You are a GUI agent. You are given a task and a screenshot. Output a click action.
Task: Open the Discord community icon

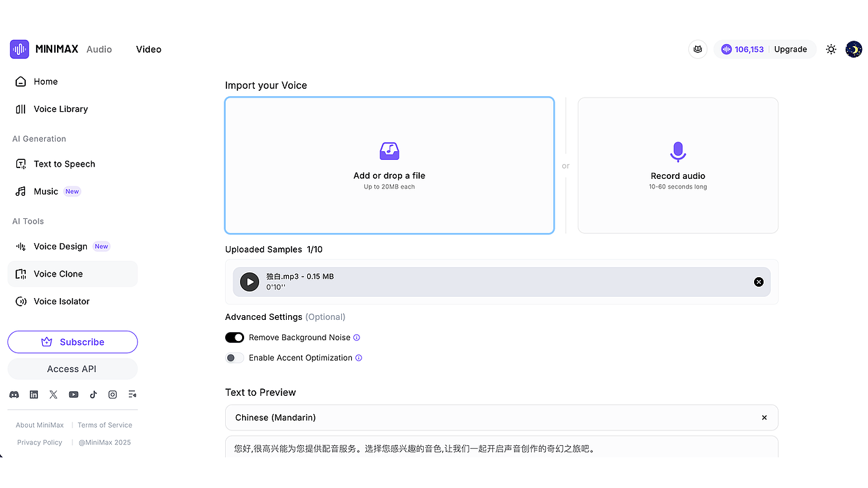point(14,394)
